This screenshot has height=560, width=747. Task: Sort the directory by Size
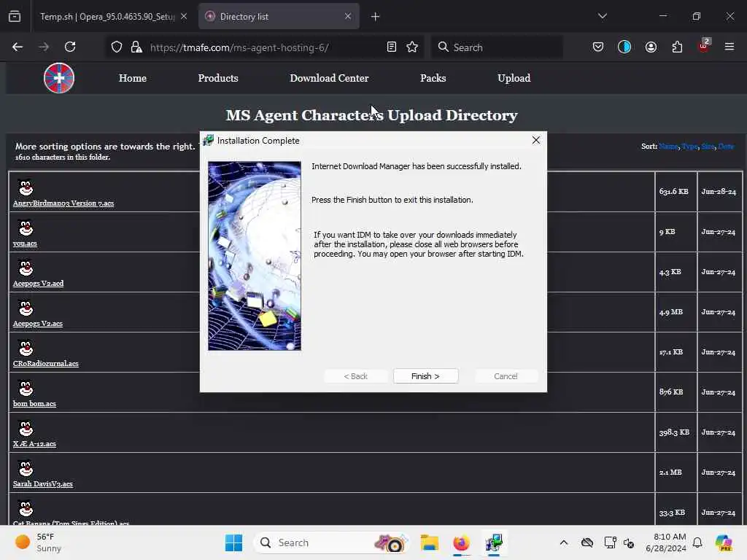708,146
